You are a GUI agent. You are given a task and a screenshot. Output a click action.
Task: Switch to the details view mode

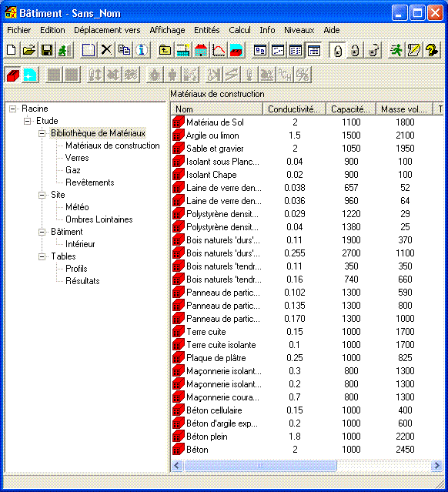(x=314, y=50)
